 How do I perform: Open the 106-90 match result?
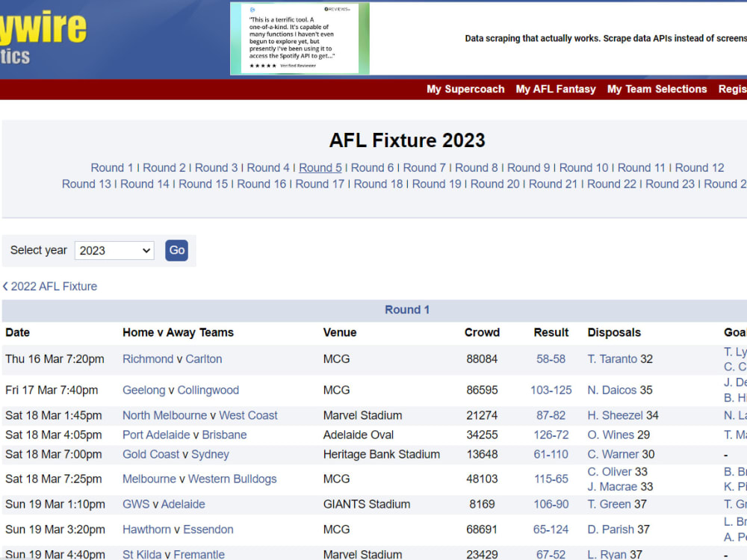tap(551, 504)
